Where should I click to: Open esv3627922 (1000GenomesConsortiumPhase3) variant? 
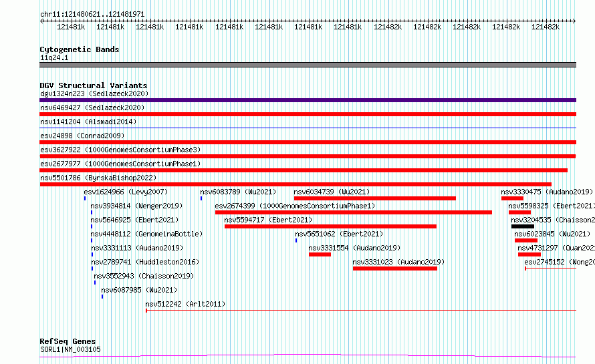tap(120, 150)
